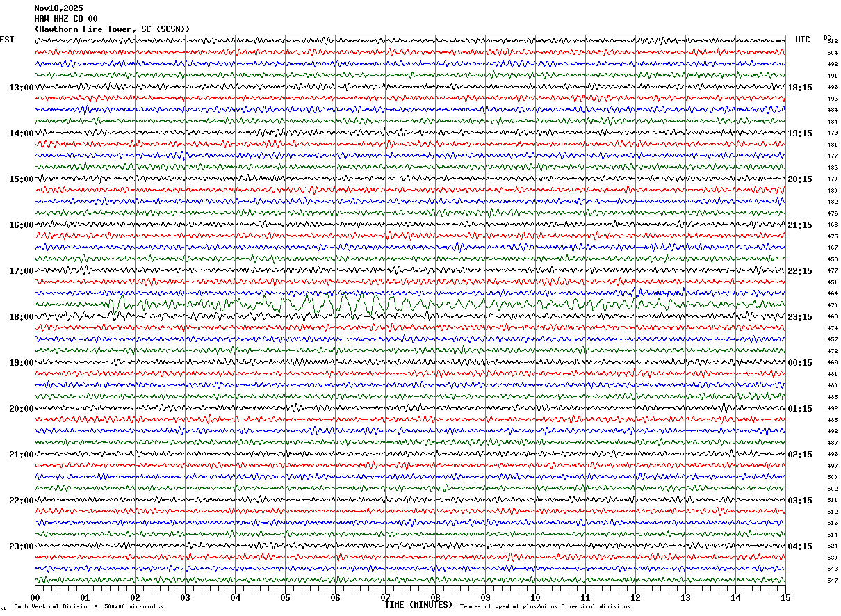841x616 pixels.
Task: Click the DC offset value 468
Action: 832,225
